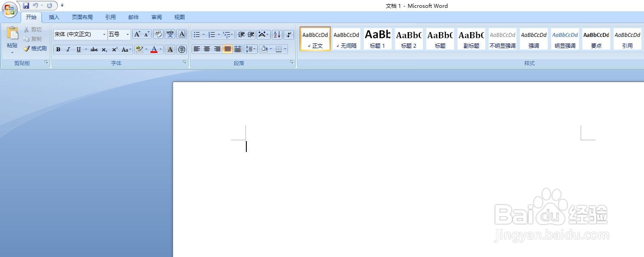The image size is (644, 257).
Task: Expand the font size 五号 dropdown arrow
Action: [x=127, y=34]
